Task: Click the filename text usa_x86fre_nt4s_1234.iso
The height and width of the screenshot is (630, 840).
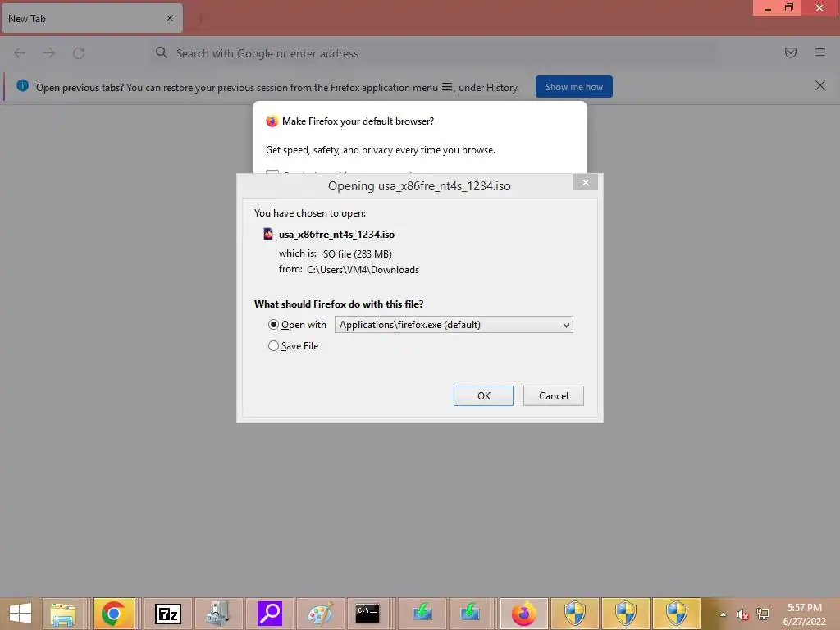Action: tap(336, 235)
